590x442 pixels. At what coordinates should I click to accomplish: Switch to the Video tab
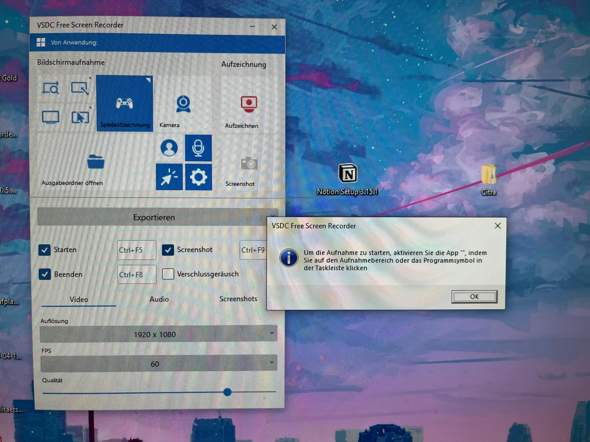(79, 299)
